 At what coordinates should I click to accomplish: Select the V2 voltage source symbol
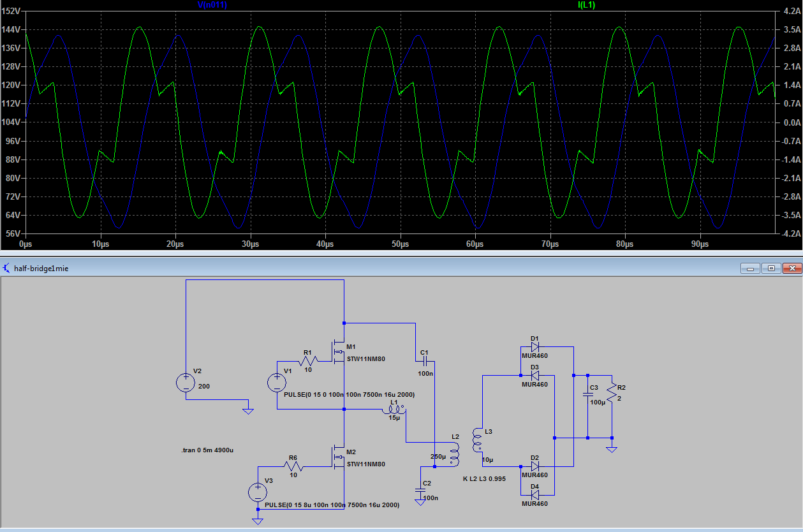[186, 383]
